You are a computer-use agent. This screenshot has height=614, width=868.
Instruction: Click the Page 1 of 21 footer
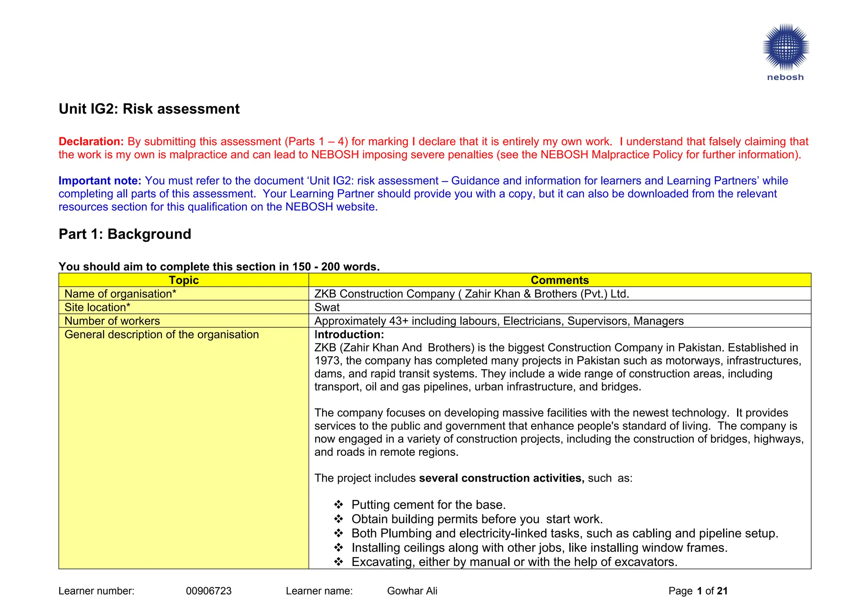point(698,591)
